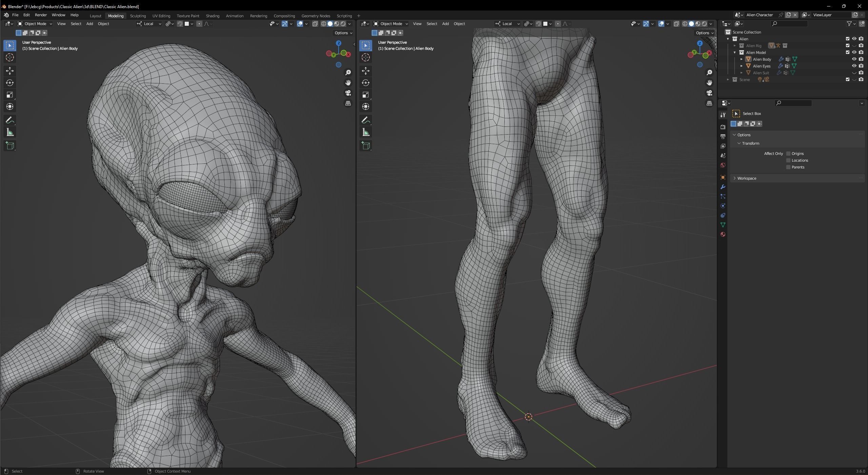Click the properties editor search field
The image size is (868, 475).
(793, 103)
